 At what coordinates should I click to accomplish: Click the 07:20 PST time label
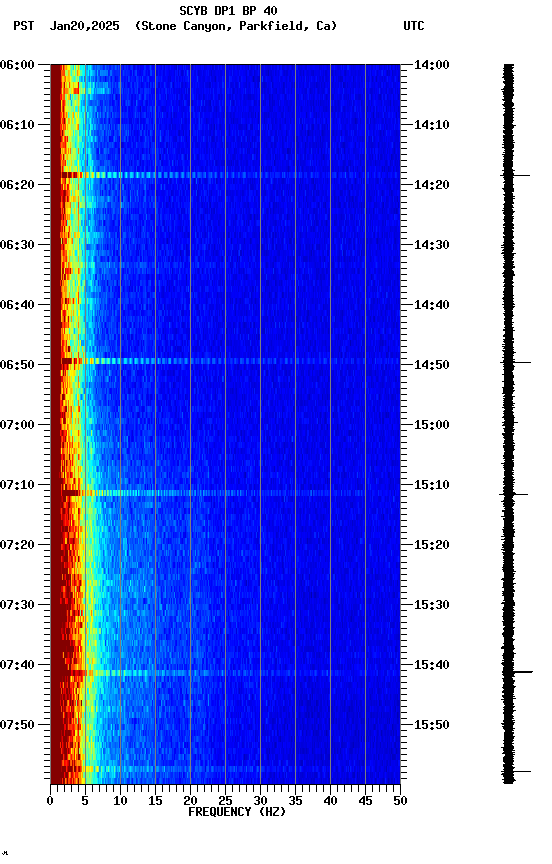tap(17, 545)
